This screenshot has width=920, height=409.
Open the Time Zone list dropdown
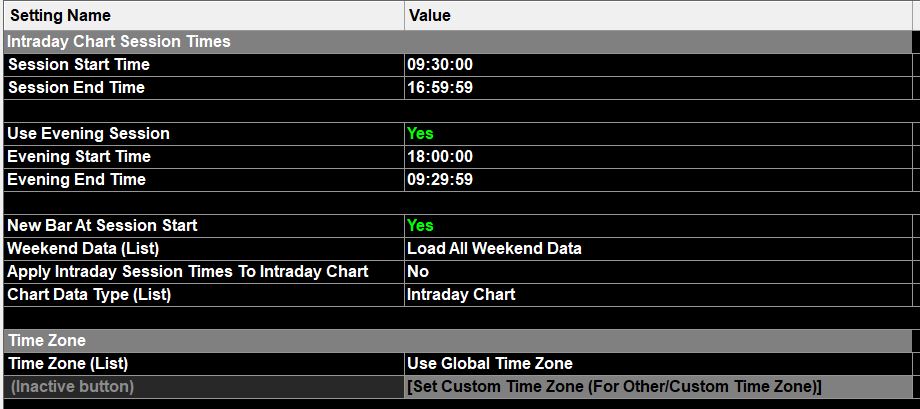click(490, 363)
